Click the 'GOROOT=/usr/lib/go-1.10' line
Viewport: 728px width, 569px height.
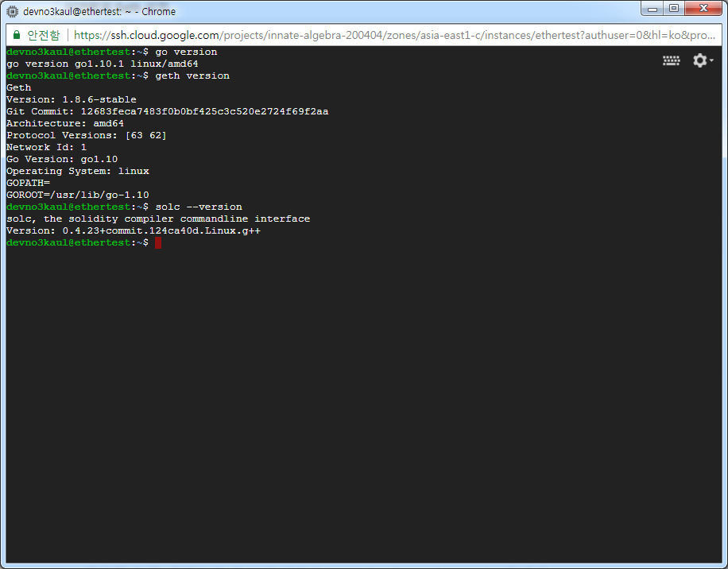tap(78, 195)
